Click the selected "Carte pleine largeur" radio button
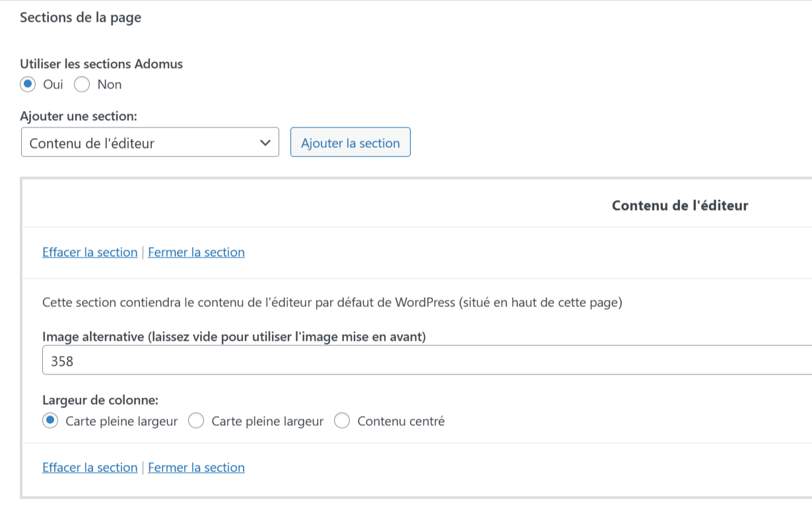Image resolution: width=812 pixels, height=523 pixels. point(50,421)
